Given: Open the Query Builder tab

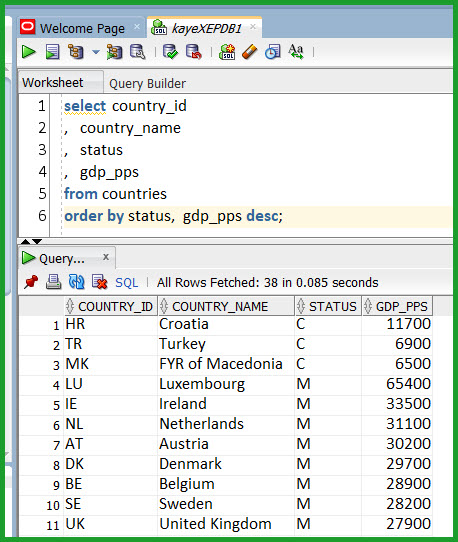Looking at the screenshot, I should [x=148, y=84].
